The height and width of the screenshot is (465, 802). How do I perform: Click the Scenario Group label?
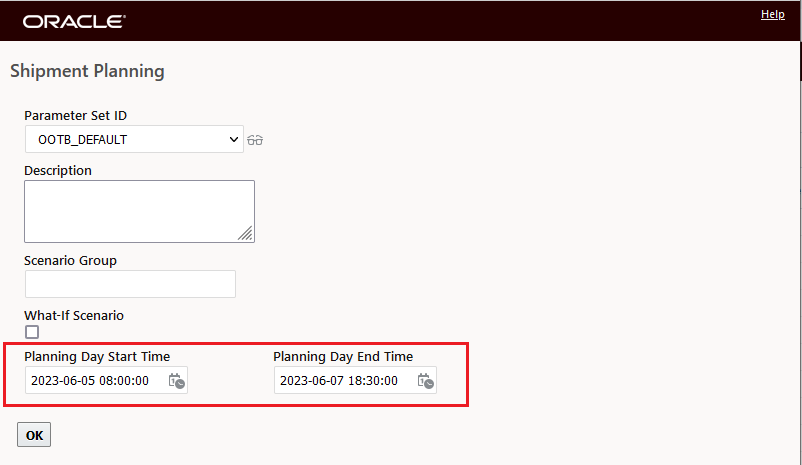click(70, 260)
